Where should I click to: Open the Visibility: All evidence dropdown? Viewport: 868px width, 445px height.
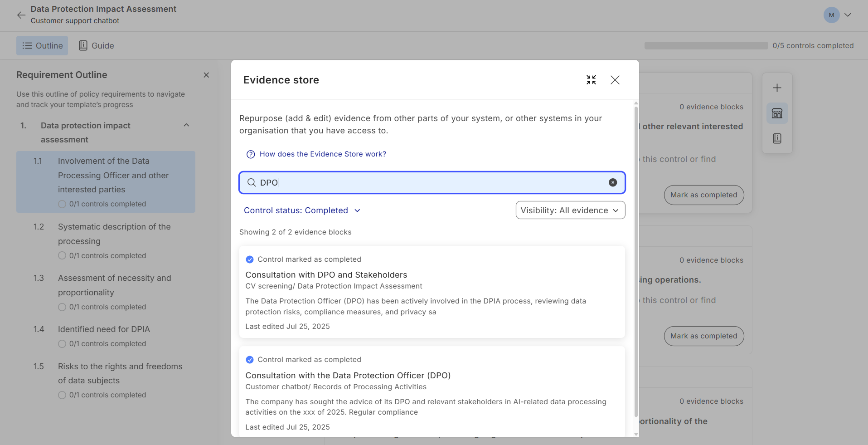pyautogui.click(x=570, y=210)
